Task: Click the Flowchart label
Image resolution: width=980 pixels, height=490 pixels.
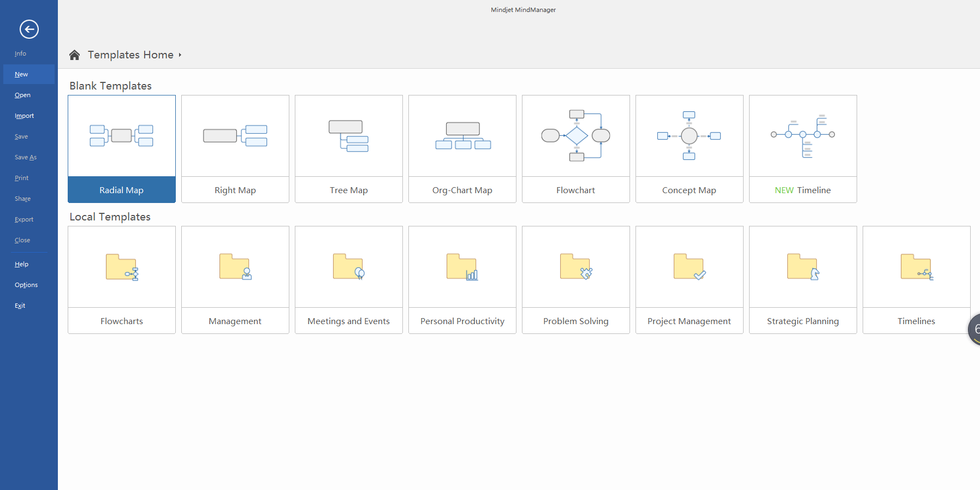Action: [x=575, y=190]
